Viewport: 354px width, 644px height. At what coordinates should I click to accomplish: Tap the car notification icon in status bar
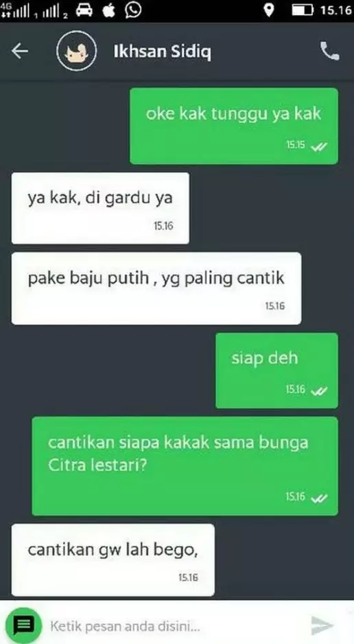(x=84, y=11)
